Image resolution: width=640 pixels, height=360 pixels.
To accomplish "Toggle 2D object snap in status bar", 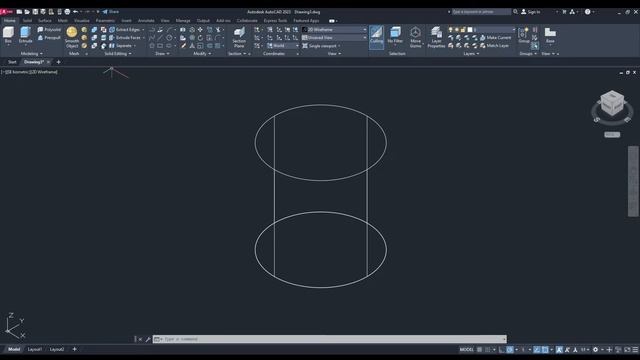I will (545, 349).
